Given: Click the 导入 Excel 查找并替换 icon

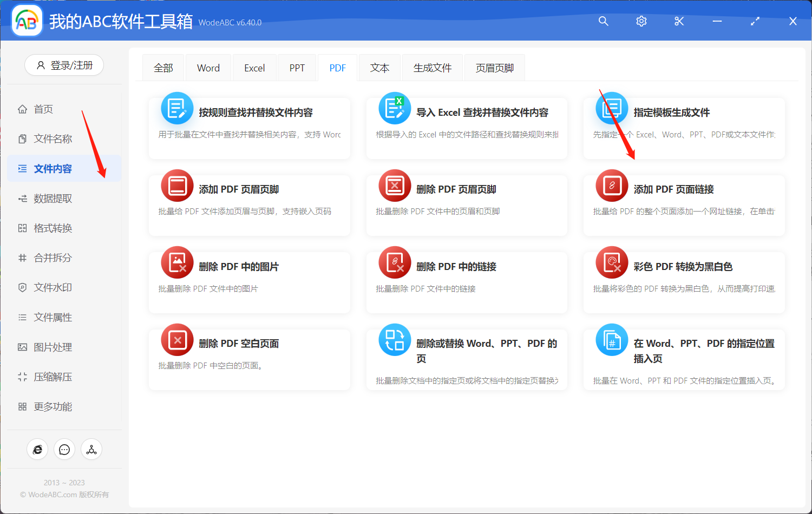Looking at the screenshot, I should tap(394, 108).
